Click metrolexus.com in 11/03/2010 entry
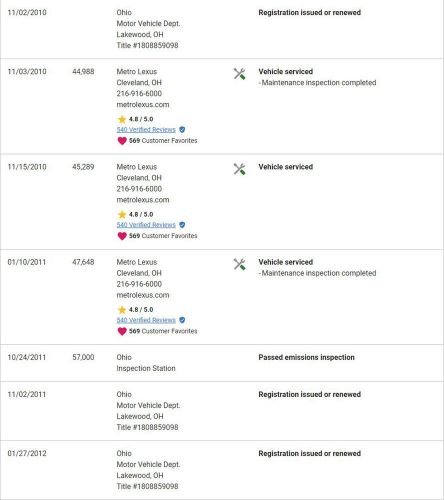The width and height of the screenshot is (444, 500). [x=143, y=105]
